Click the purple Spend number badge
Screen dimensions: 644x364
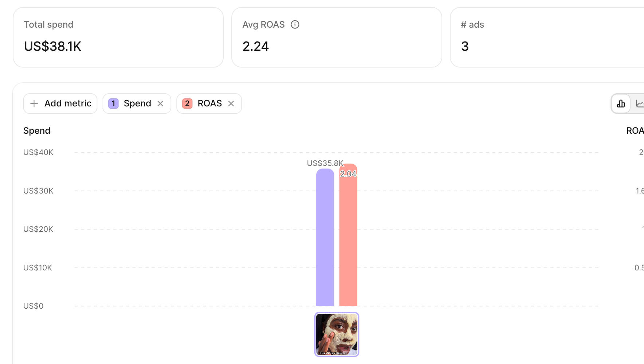click(x=113, y=103)
